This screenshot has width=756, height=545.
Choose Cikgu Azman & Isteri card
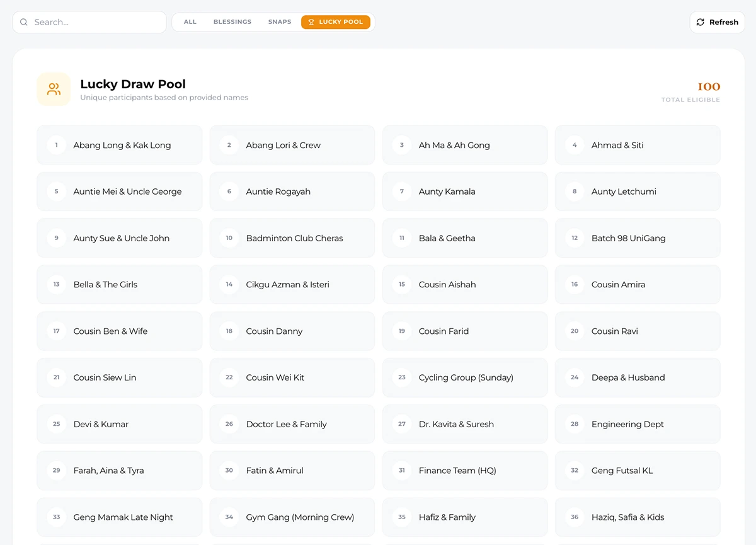click(292, 285)
